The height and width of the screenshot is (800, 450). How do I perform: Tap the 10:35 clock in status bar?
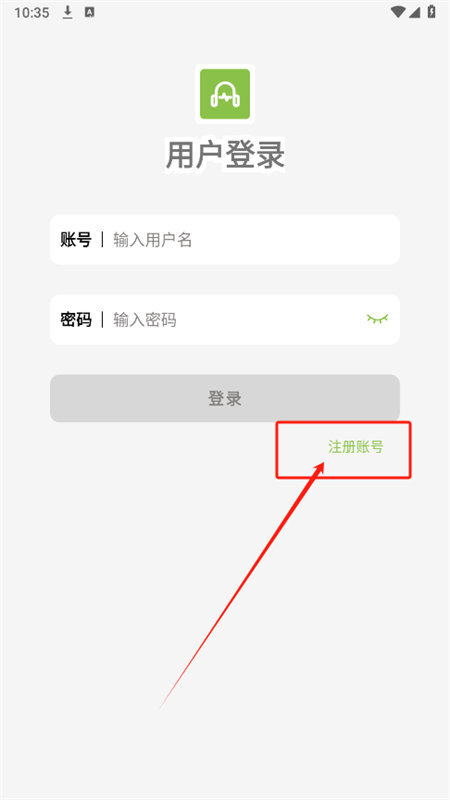[x=32, y=13]
